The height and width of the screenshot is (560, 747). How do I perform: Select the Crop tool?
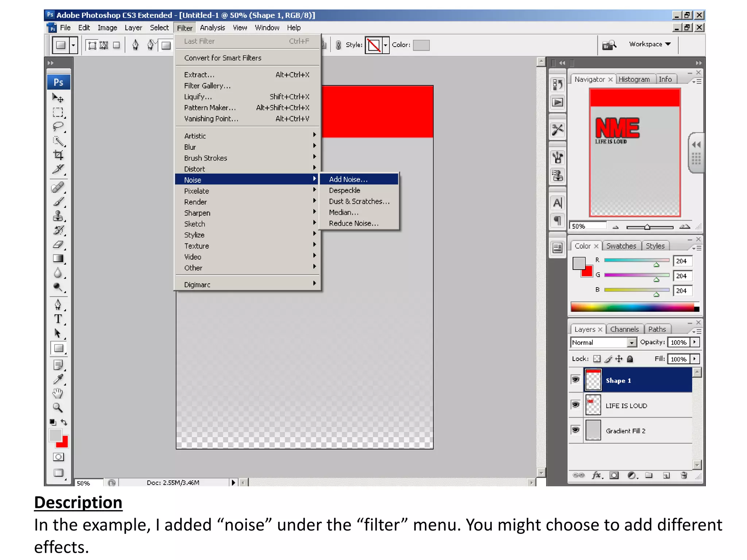[x=58, y=155]
